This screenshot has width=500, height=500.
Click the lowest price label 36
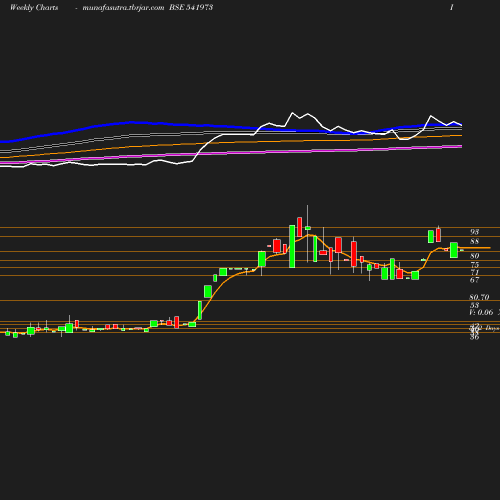[x=474, y=337]
